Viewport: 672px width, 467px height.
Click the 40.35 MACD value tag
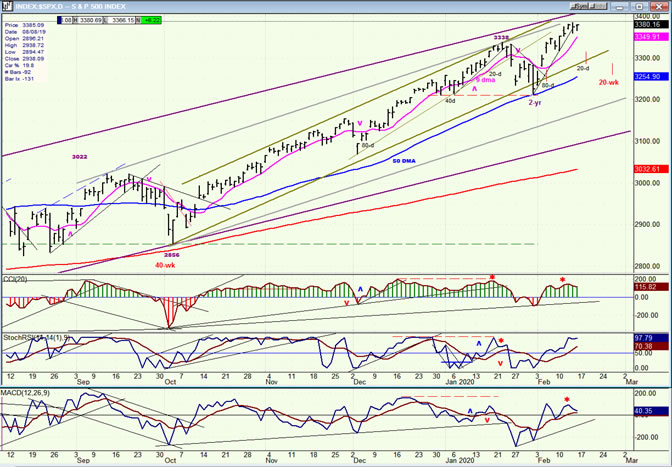click(650, 411)
